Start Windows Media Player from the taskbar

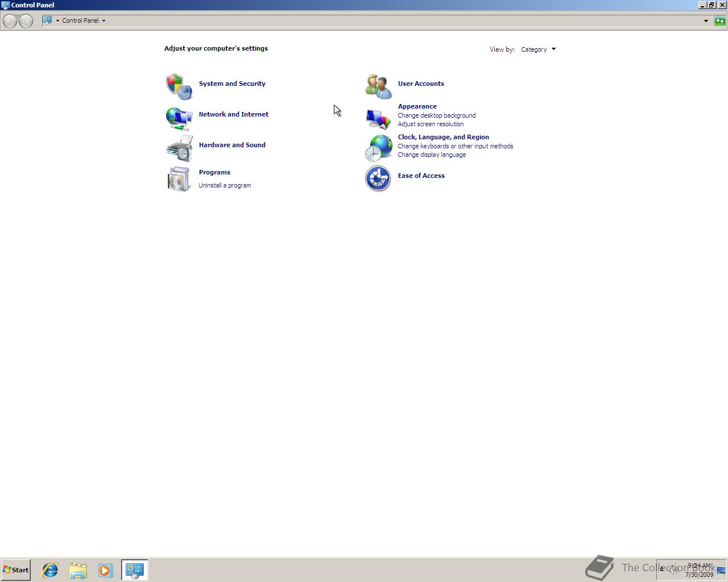(x=106, y=570)
